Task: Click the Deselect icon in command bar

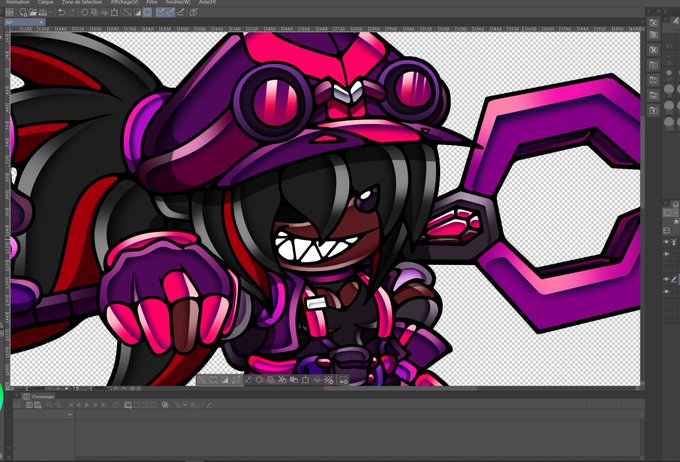Action: (127, 12)
